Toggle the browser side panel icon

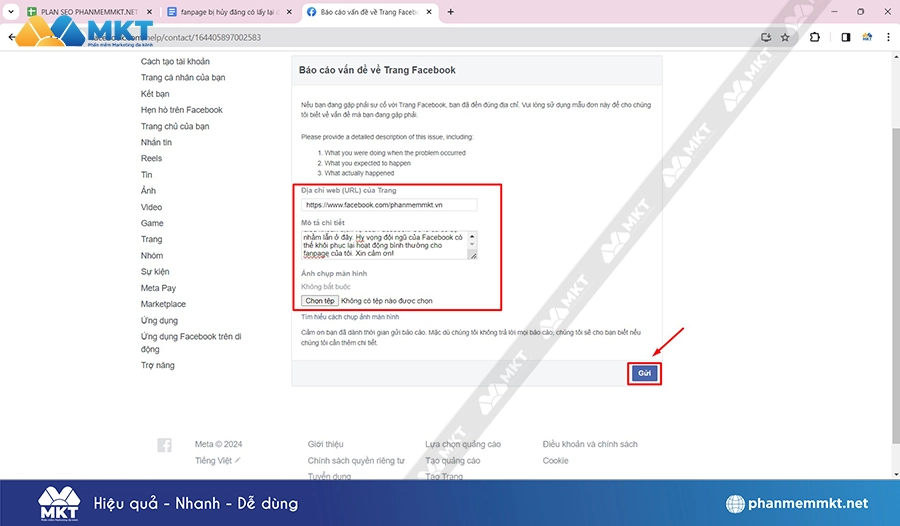[x=845, y=37]
